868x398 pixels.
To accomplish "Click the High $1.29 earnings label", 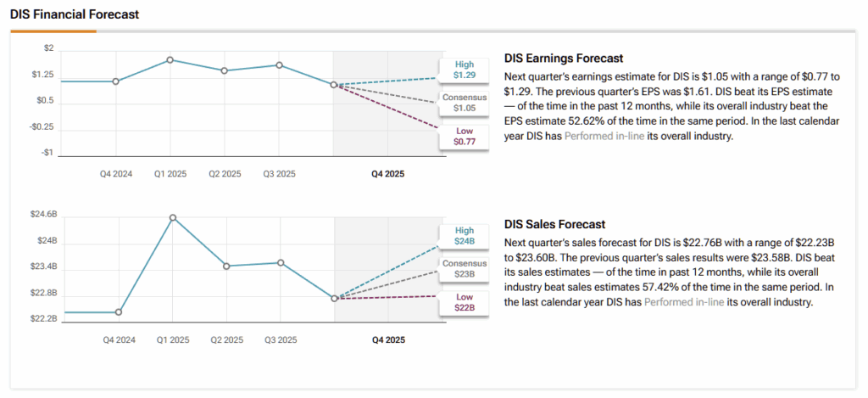I will (x=464, y=70).
